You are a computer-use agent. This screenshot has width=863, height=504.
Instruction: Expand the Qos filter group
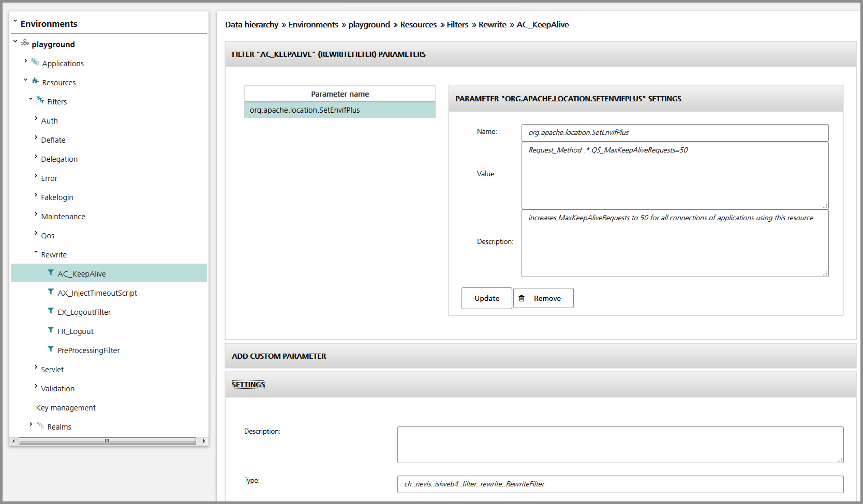coord(36,233)
